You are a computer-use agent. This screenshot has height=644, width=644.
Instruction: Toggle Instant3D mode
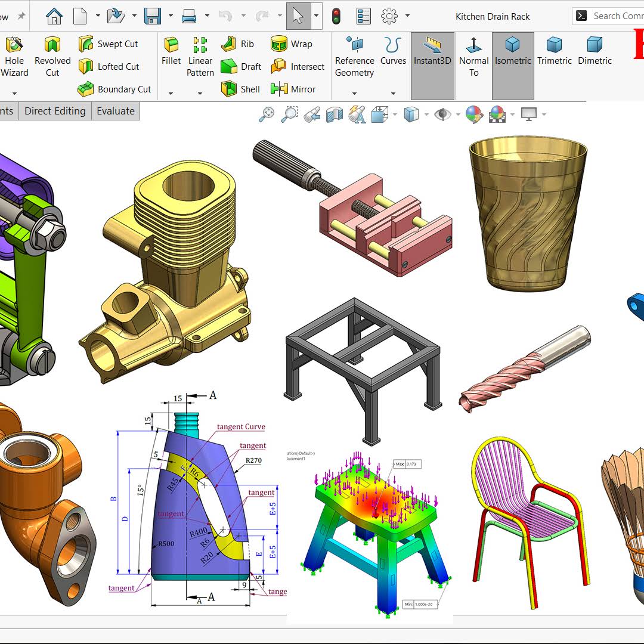pyautogui.click(x=432, y=66)
